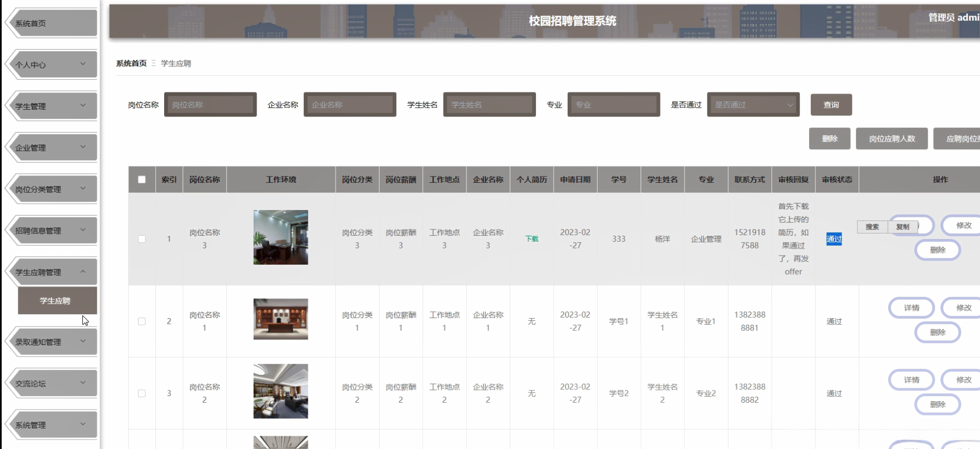Viewport: 980px width, 449px height.
Task: Click the 索引 column header
Action: [169, 179]
